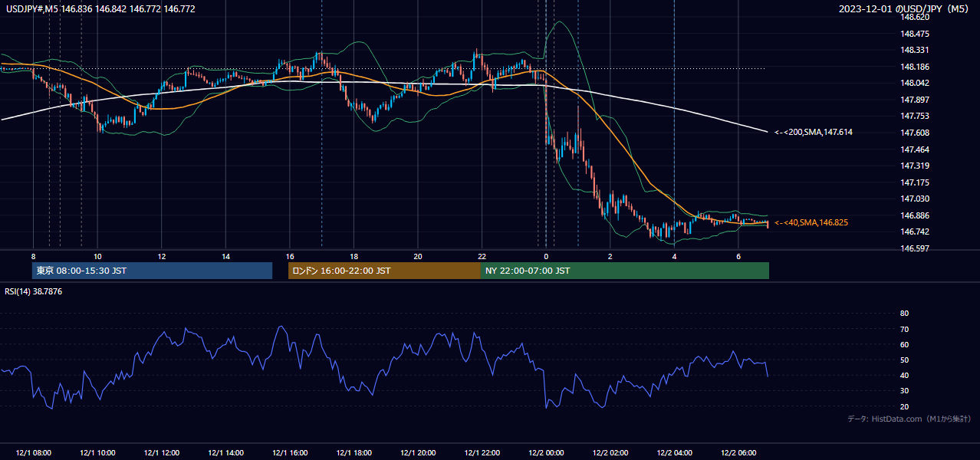Click price axis label 147.753
The height and width of the screenshot is (460, 980).
[914, 117]
